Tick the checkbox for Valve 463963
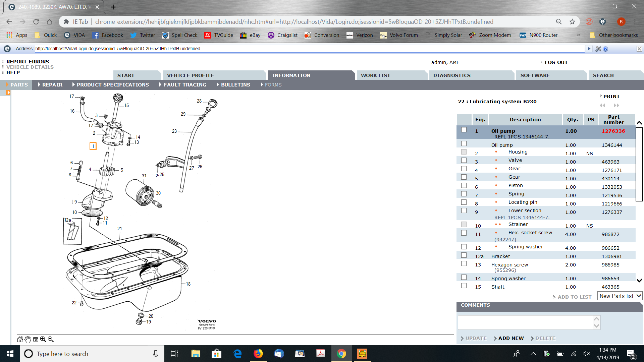The width and height of the screenshot is (644, 362). [x=464, y=161]
